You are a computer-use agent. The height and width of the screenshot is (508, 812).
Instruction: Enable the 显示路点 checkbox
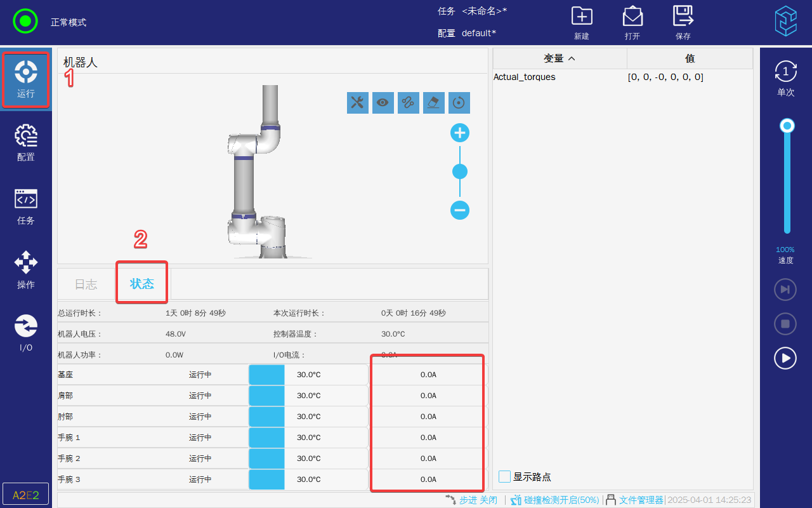505,477
